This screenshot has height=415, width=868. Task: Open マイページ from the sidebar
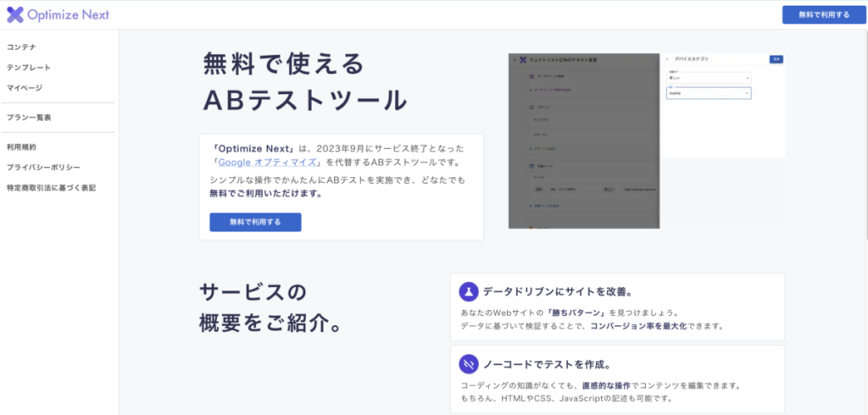(x=25, y=87)
